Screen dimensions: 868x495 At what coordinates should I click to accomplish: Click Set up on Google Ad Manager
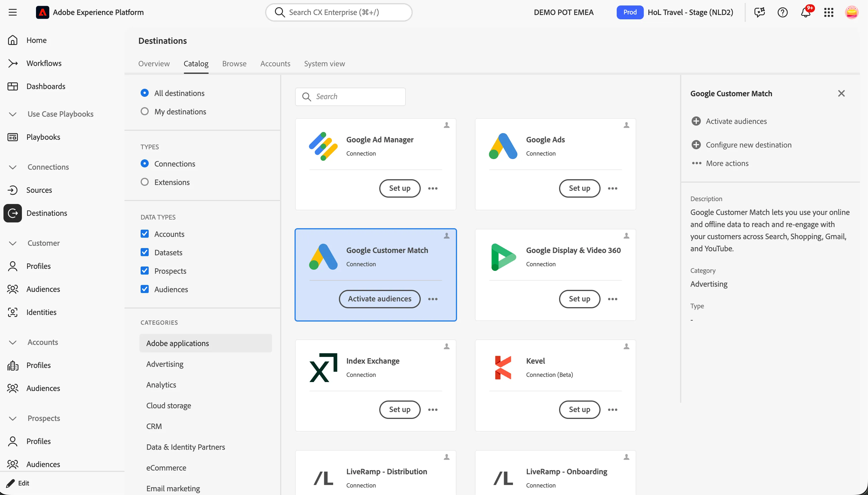(x=399, y=188)
